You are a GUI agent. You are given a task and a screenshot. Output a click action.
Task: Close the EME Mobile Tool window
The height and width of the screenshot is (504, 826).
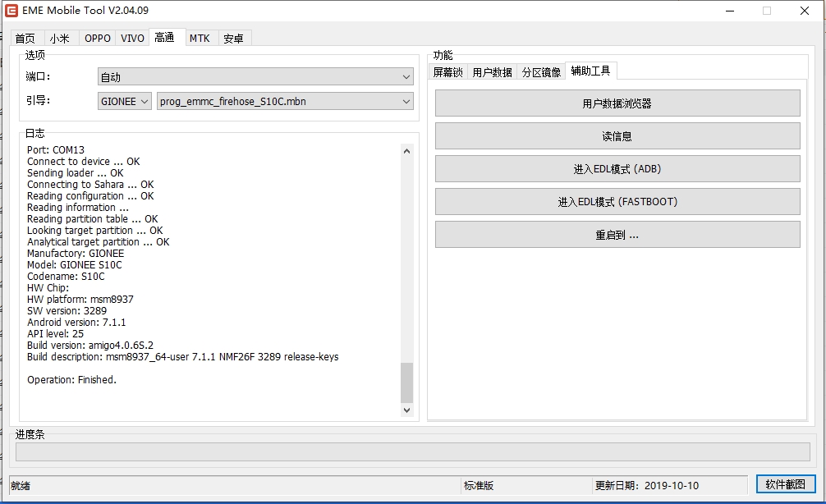(805, 11)
